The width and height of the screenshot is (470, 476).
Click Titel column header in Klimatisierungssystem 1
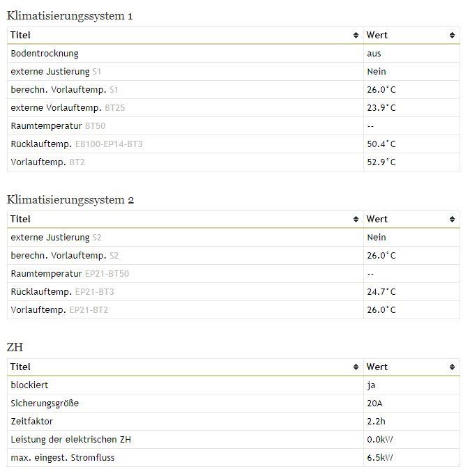point(185,36)
